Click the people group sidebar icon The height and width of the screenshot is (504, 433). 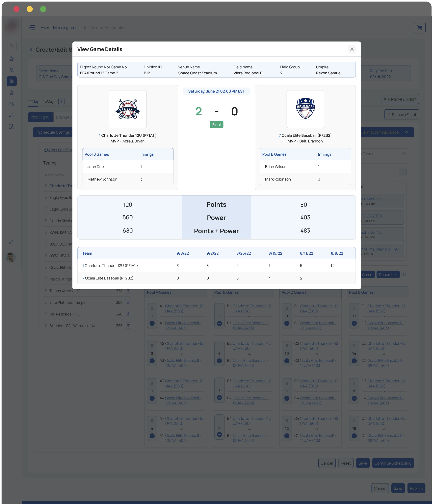click(x=11, y=115)
